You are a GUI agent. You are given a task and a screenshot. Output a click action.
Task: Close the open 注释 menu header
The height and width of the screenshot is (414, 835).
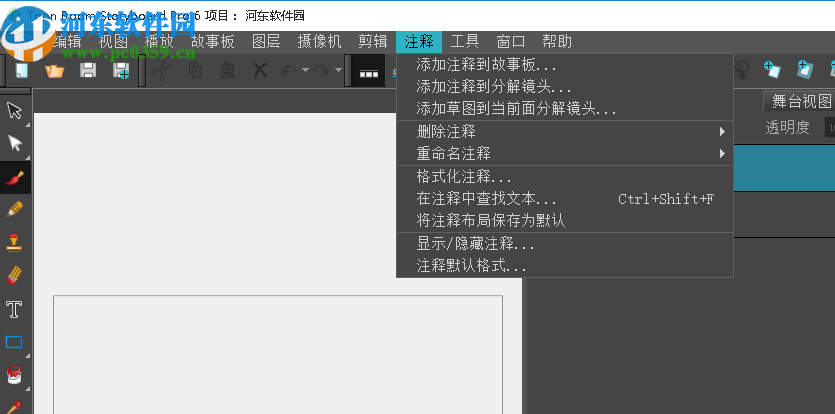419,42
